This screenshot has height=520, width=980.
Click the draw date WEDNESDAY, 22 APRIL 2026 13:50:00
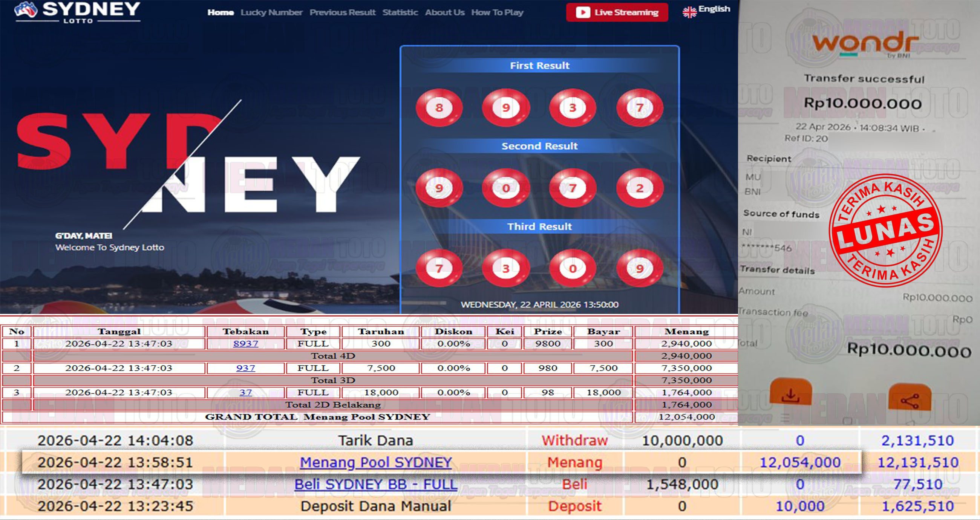coord(539,304)
